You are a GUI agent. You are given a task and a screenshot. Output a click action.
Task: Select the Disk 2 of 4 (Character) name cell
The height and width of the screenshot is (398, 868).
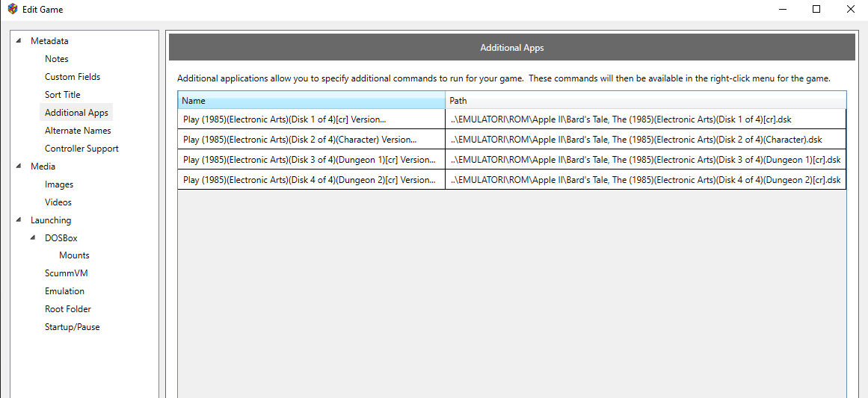312,140
